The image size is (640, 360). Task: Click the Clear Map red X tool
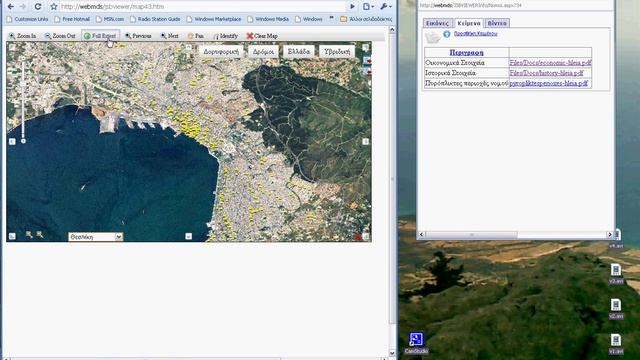(262, 36)
